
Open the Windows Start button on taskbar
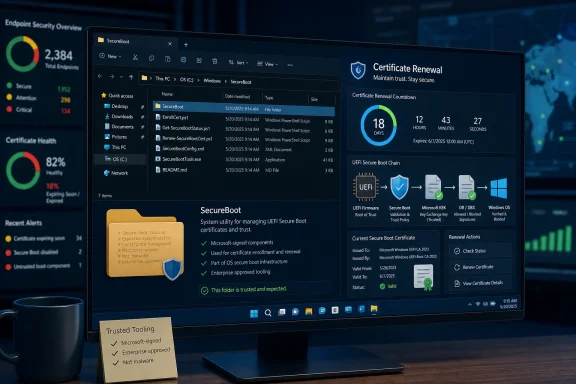click(x=254, y=313)
